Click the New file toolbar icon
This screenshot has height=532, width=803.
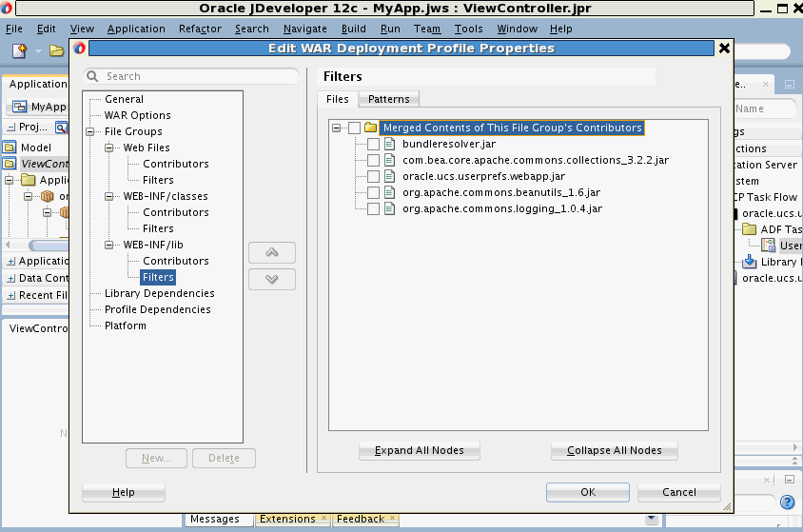coord(19,50)
